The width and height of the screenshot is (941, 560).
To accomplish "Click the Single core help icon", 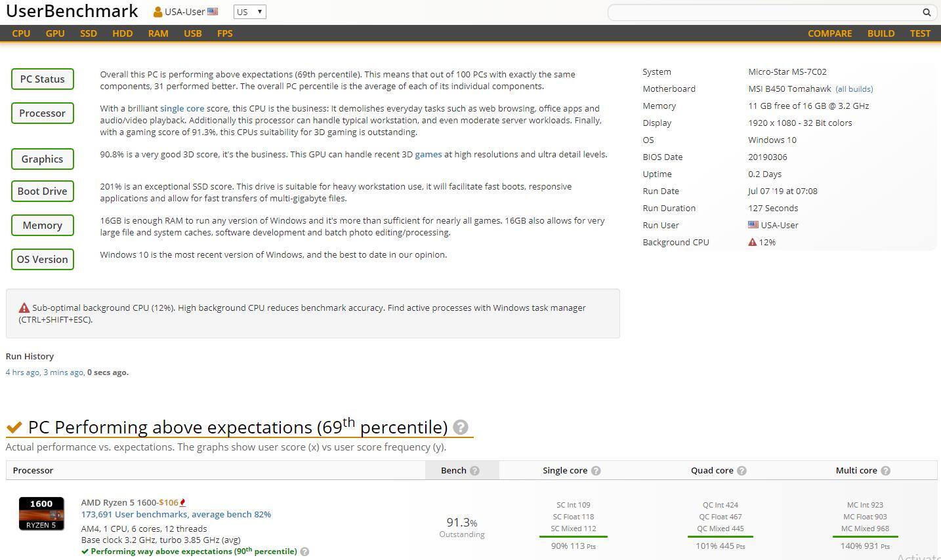I will click(596, 471).
